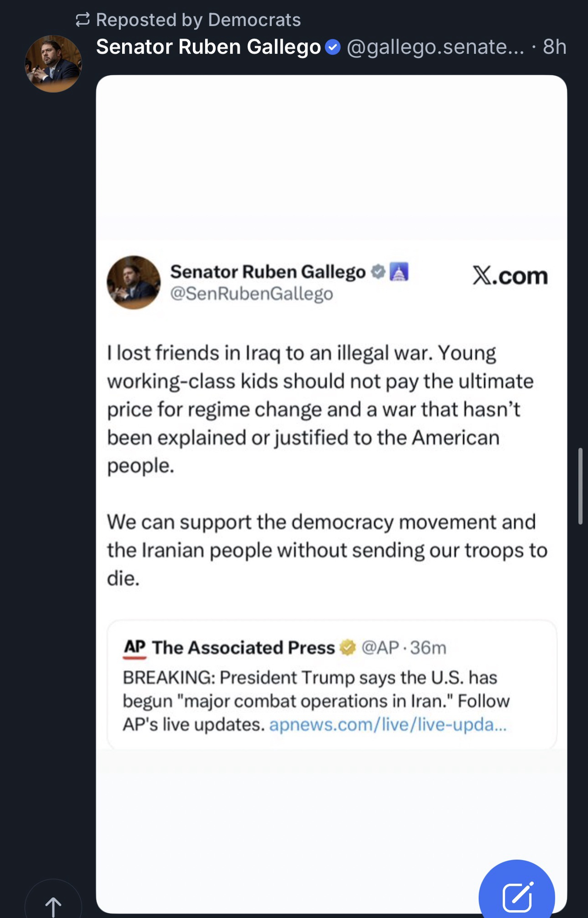Click The Associated Press account name
Screen dimensions: 588x918
pos(243,648)
